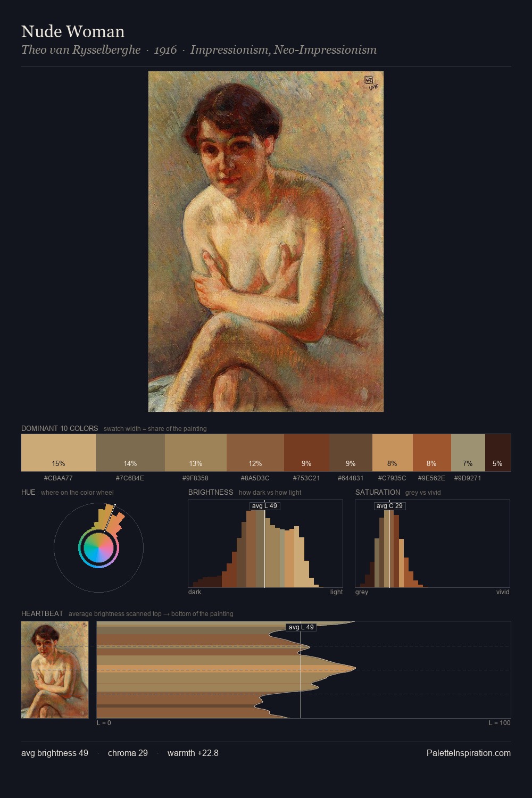Select the 12% swatch #8A5D3C
Screen dimensions: 532x798
[x=255, y=453]
